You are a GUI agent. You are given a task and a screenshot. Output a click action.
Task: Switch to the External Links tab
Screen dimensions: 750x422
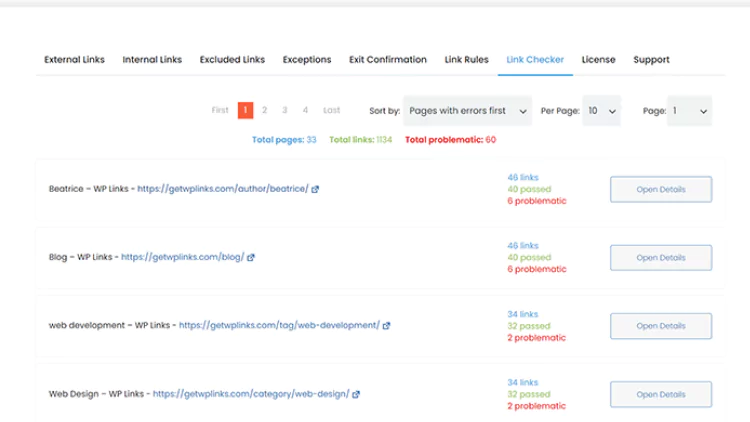pyautogui.click(x=74, y=60)
